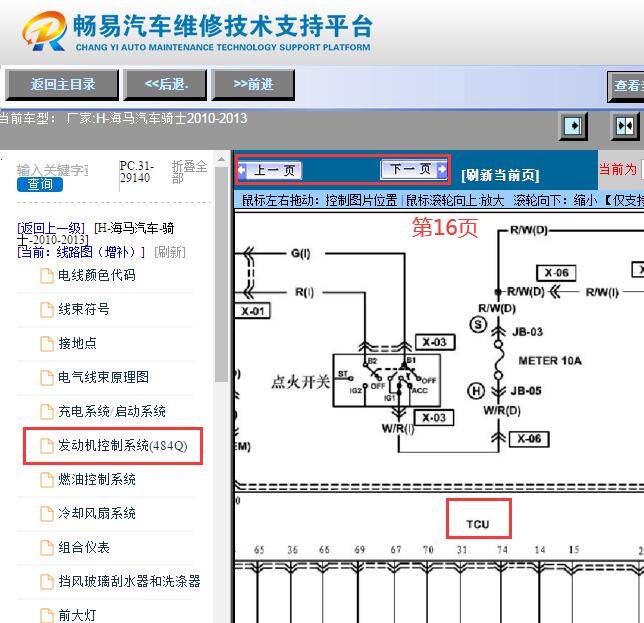The height and width of the screenshot is (623, 644).
Task: Open 电气线束原理图 item
Action: click(103, 377)
